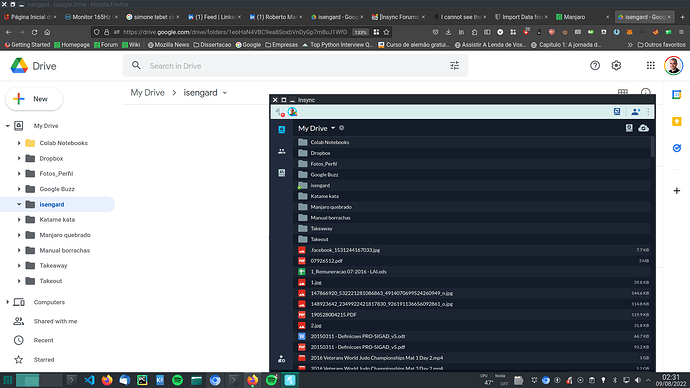Viewport: 690px width, 388px height.
Task: Switch Drive to grid layout view
Action: [x=623, y=92]
